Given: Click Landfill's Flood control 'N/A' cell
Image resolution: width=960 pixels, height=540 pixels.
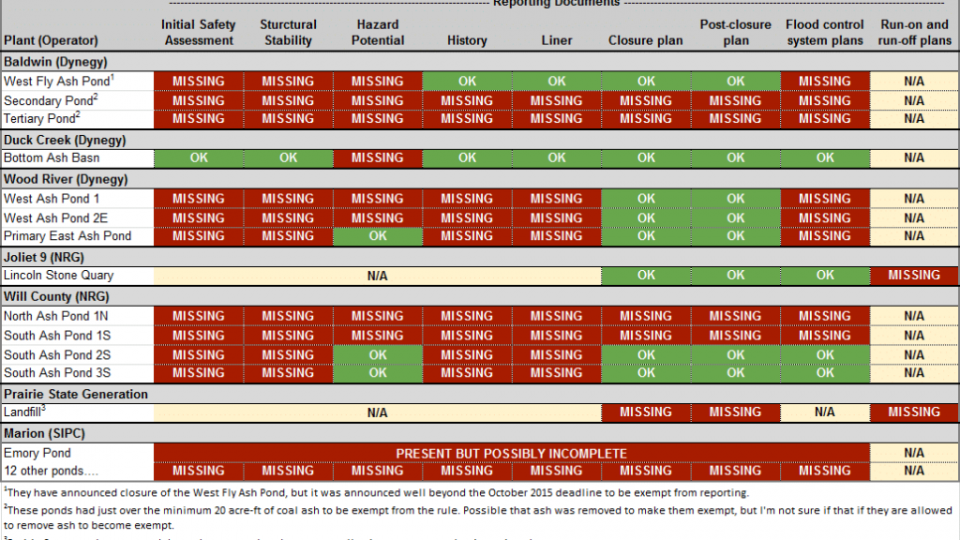Looking at the screenshot, I should tap(825, 412).
